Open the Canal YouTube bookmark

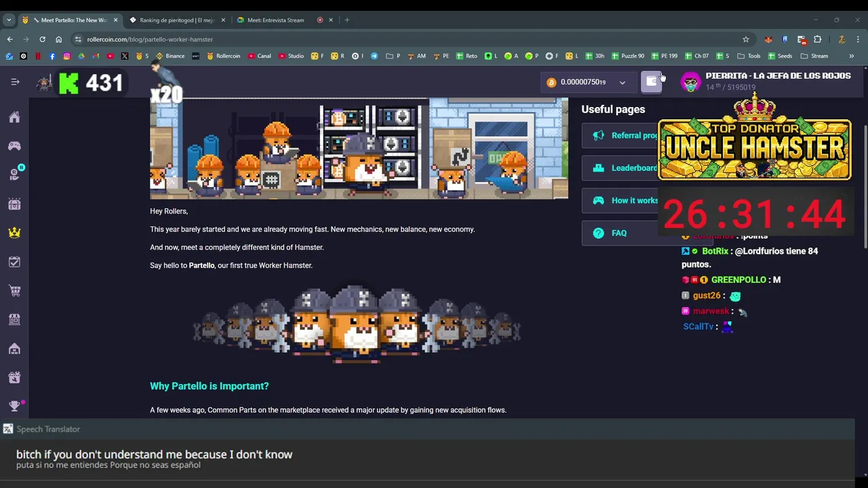(x=259, y=56)
